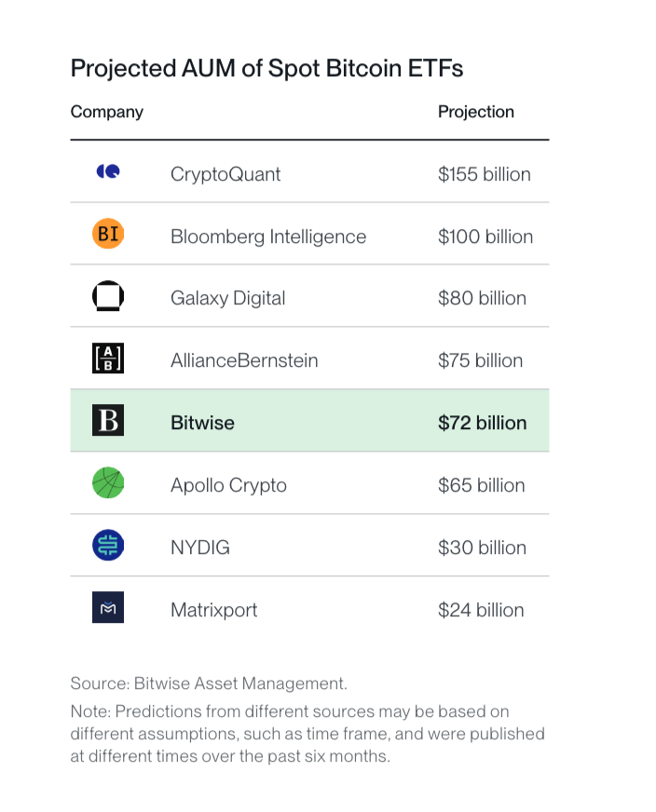Select the Company column header
Image resolution: width=656 pixels, height=812 pixels.
(107, 112)
